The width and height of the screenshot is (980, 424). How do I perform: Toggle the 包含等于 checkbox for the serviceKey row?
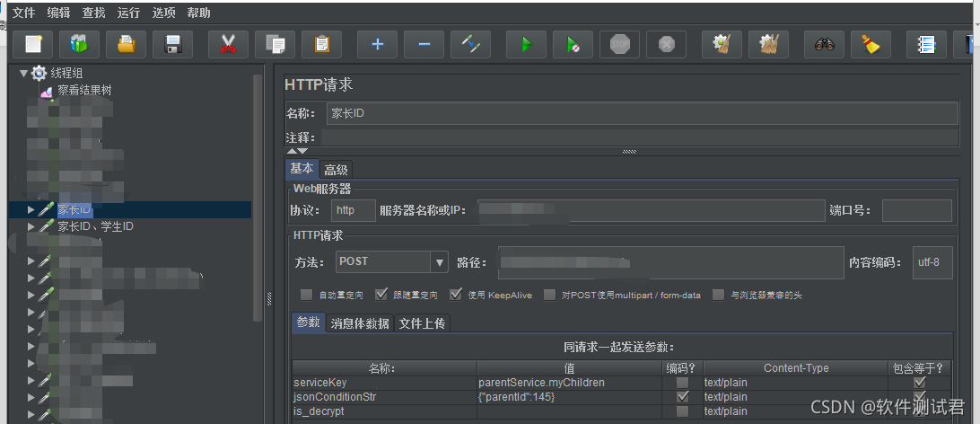[919, 382]
